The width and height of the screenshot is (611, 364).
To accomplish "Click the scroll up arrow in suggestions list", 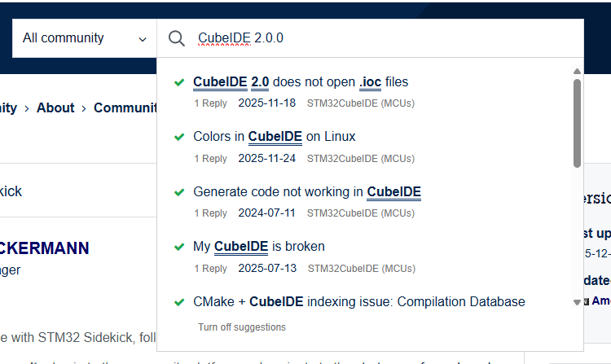I will pyautogui.click(x=577, y=72).
